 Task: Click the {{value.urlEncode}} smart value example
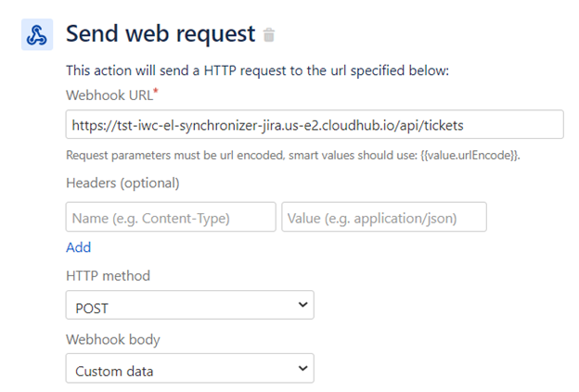470,156
